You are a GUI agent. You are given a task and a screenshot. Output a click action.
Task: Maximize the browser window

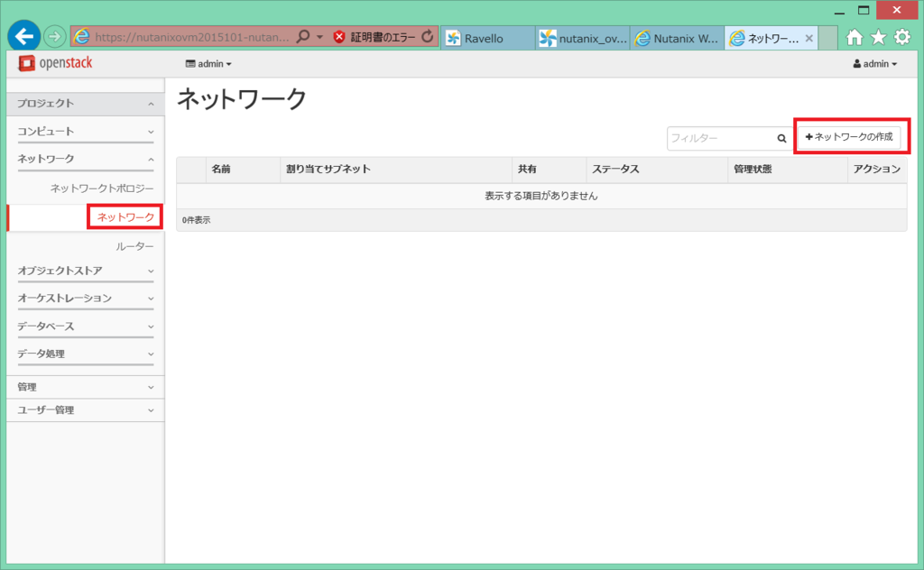pos(864,11)
